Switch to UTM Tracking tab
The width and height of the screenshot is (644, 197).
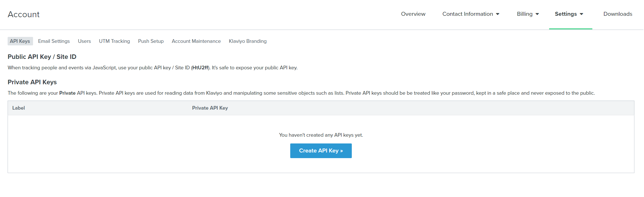[114, 41]
